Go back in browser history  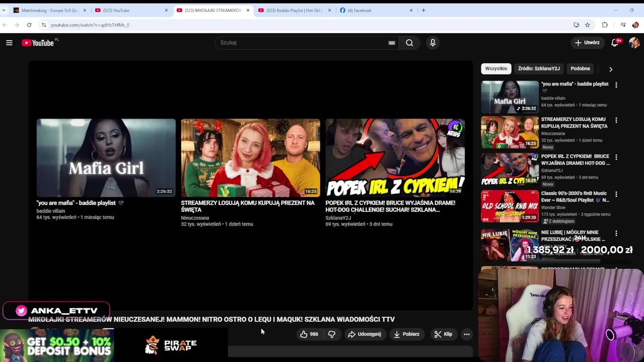pyautogui.click(x=5, y=25)
